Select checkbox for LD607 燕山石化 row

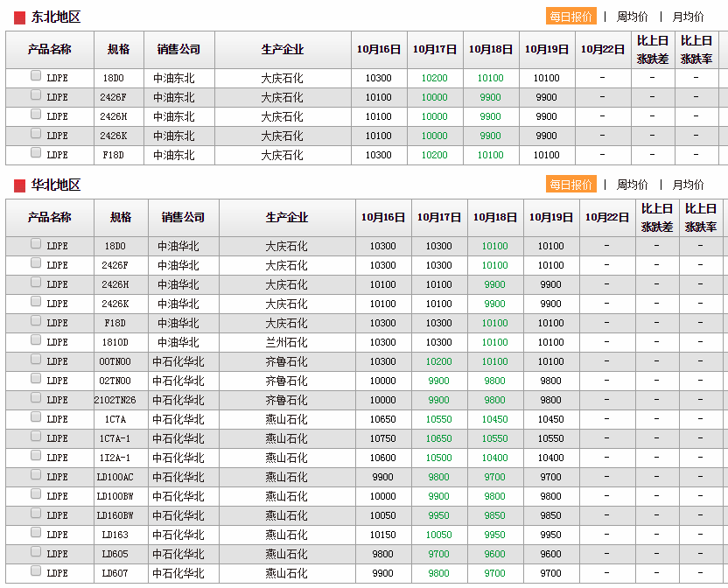[x=36, y=571]
